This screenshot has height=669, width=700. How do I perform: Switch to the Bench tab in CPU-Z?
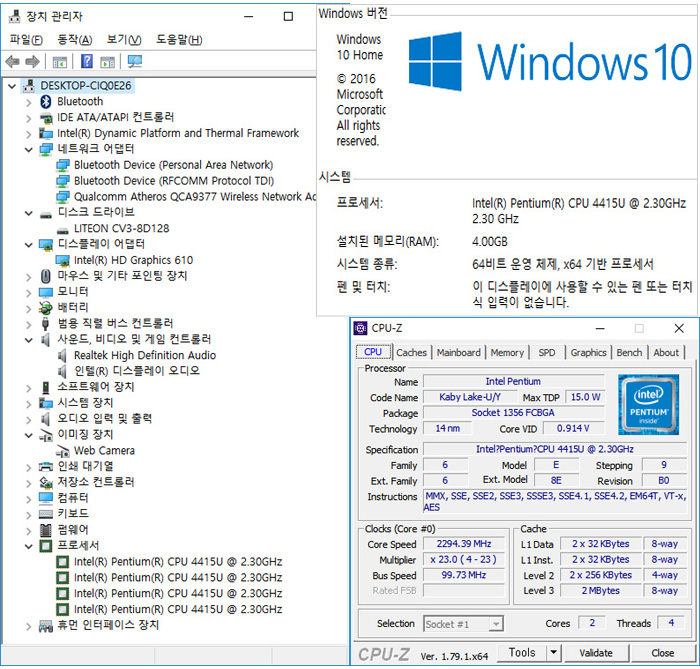629,353
